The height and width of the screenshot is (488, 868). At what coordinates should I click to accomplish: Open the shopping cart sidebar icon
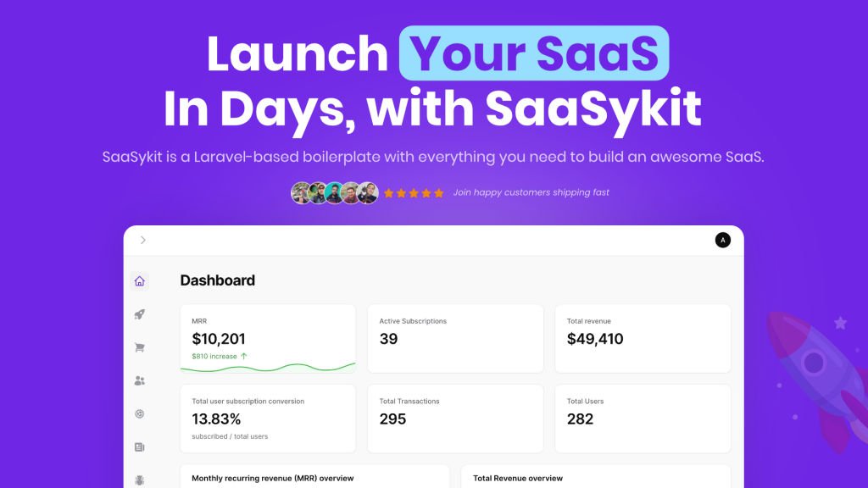(x=140, y=347)
